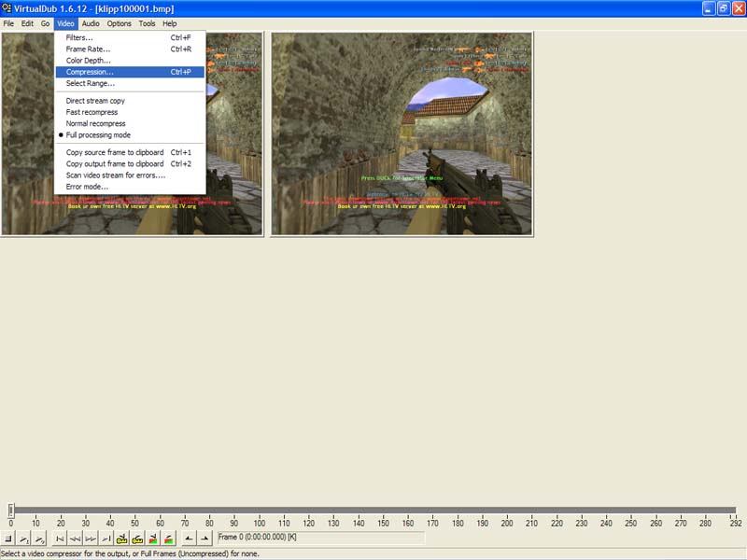Choose Select Range... from the Video menu
The image size is (747, 560).
click(130, 83)
